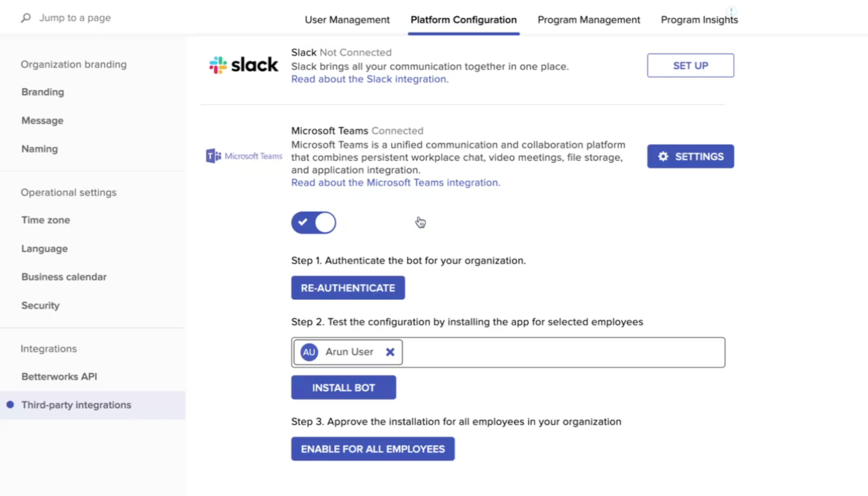Disable the Microsoft Teams integration toggle
This screenshot has width=868, height=496.
point(314,223)
